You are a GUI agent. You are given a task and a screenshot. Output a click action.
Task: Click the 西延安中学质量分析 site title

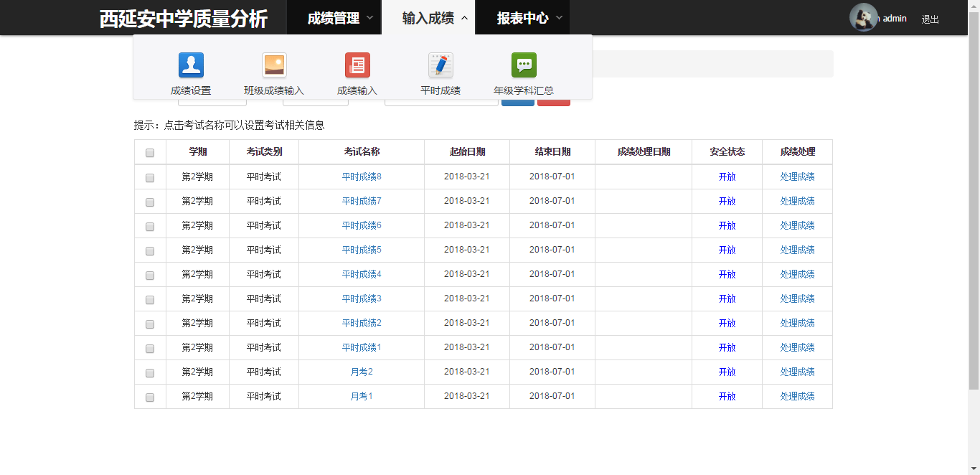coord(184,19)
